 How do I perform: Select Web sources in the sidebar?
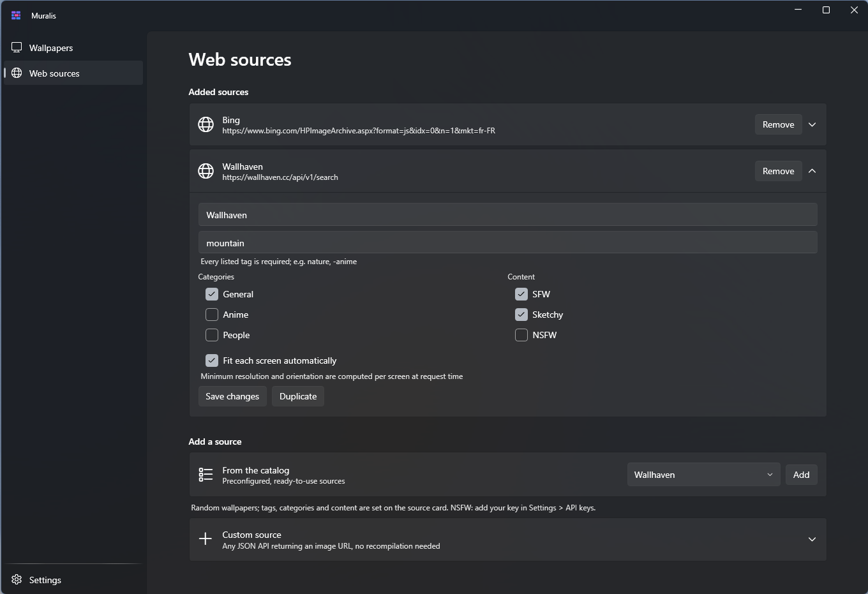tap(73, 73)
